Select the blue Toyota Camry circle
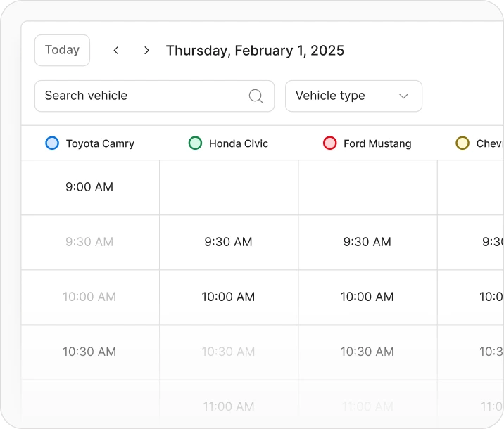Image resolution: width=504 pixels, height=429 pixels. coord(52,143)
